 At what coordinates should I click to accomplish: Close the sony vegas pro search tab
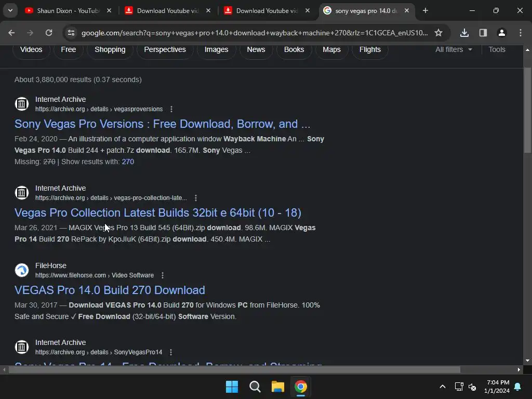407,10
